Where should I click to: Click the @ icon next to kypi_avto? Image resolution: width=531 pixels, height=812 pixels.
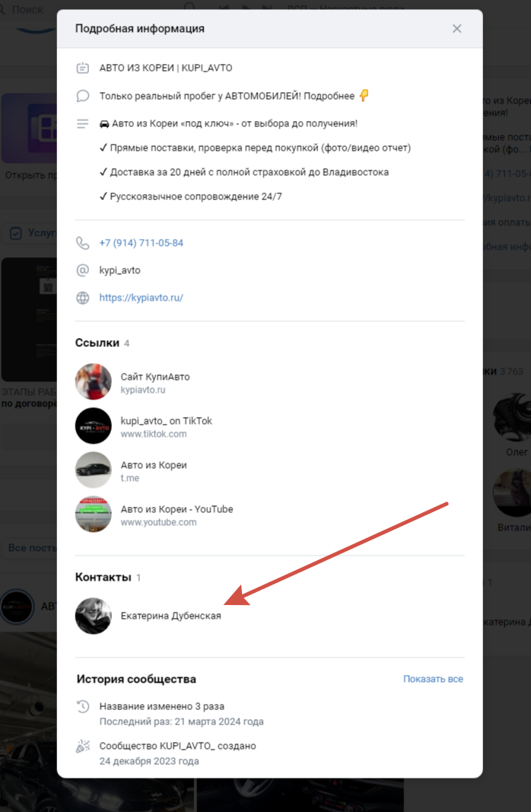[x=83, y=270]
